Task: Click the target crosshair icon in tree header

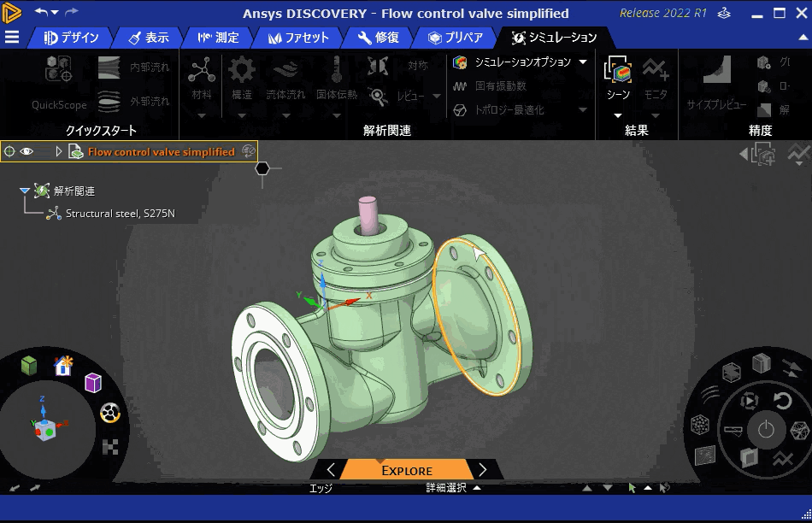Action: [9, 151]
